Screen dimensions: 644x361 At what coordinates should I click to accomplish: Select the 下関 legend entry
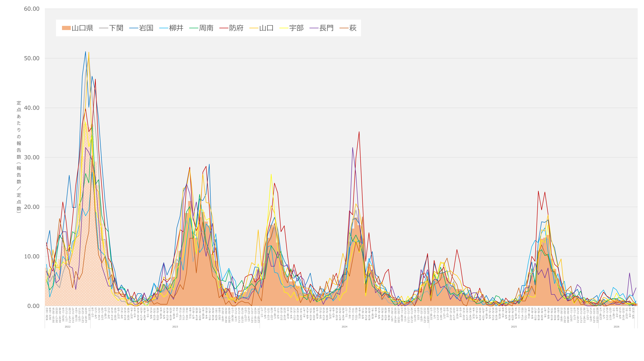click(116, 28)
